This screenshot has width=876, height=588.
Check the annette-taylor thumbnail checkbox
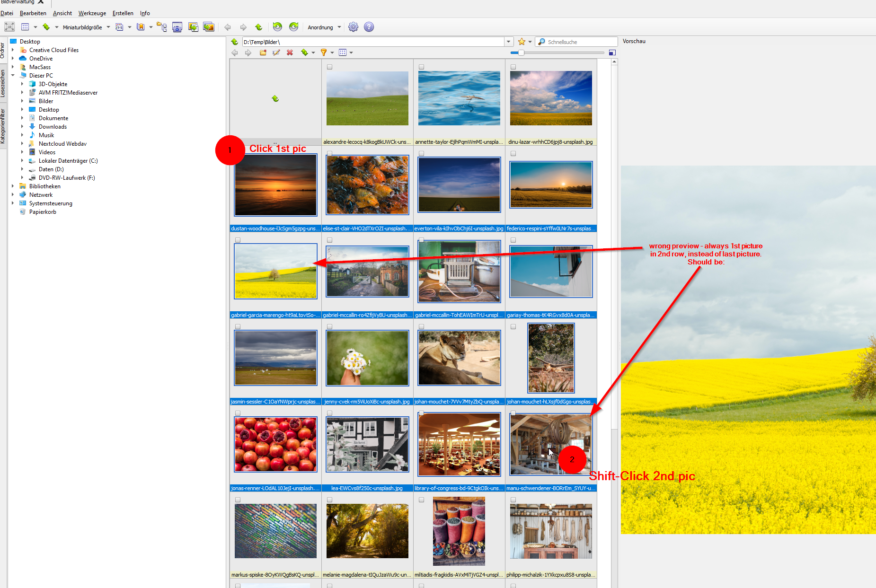pos(422,67)
